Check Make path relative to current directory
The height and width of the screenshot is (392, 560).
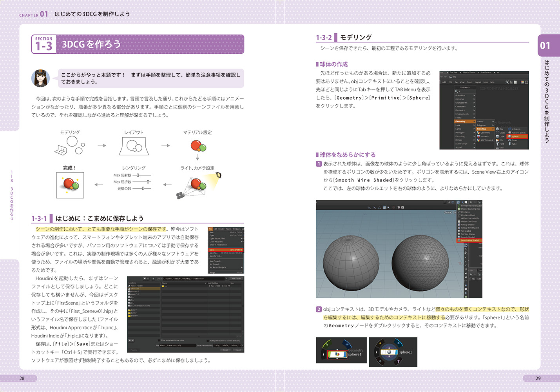coord(208,341)
